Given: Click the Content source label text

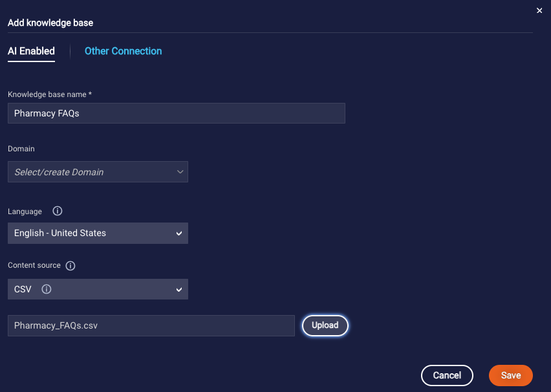Looking at the screenshot, I should click(34, 265).
